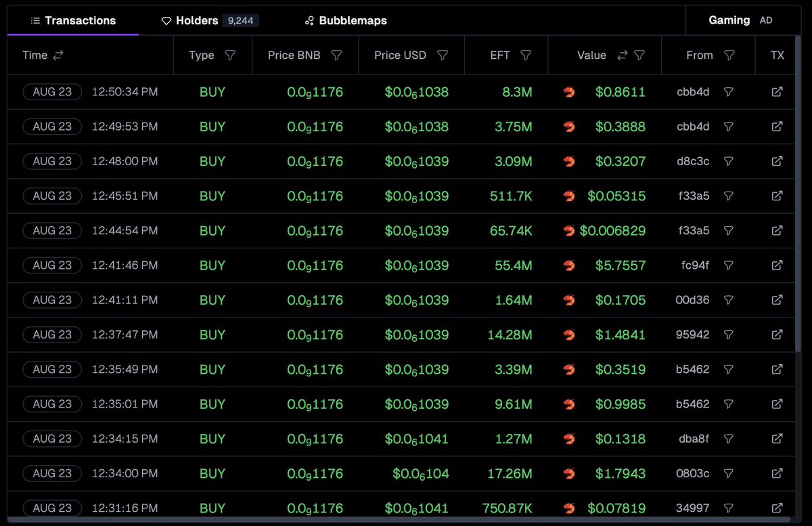Click the Price USD header label
Viewport: 812px width, 526px height.
tap(400, 56)
